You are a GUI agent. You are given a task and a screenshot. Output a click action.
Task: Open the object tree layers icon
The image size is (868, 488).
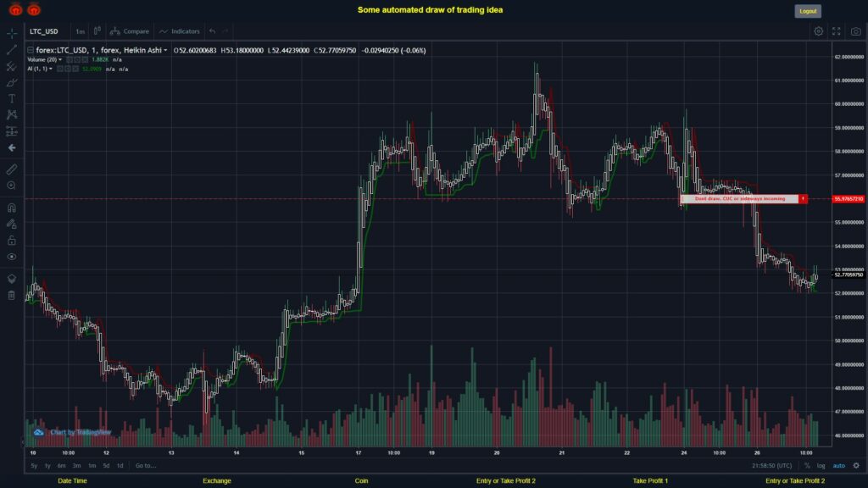[x=12, y=279]
